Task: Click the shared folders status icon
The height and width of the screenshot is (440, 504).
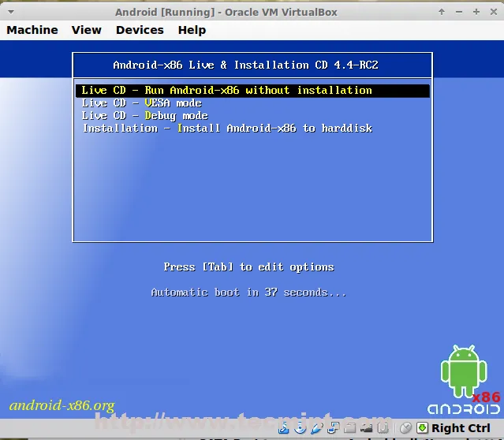Action: pos(349,428)
